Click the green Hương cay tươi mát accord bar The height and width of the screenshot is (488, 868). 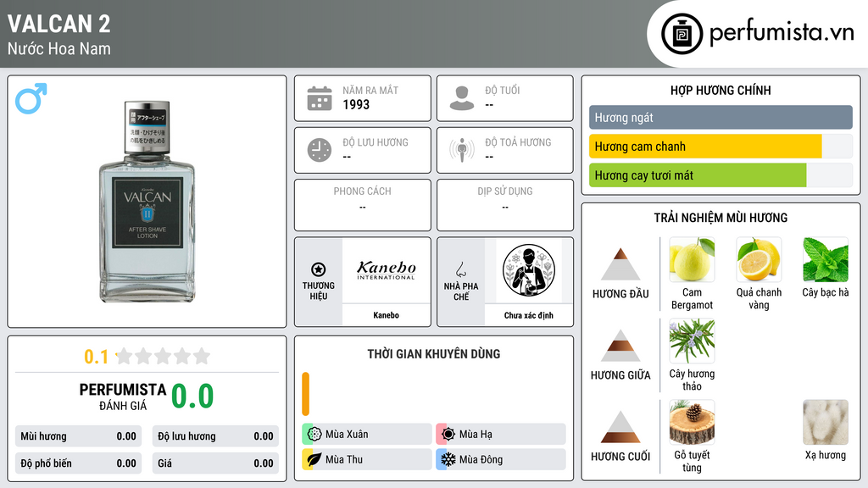tap(698, 175)
